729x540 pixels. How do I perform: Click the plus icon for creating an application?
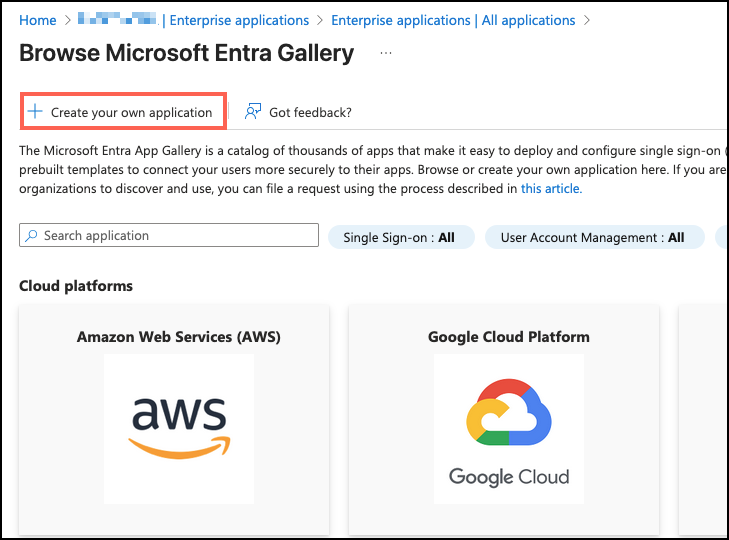(x=35, y=112)
